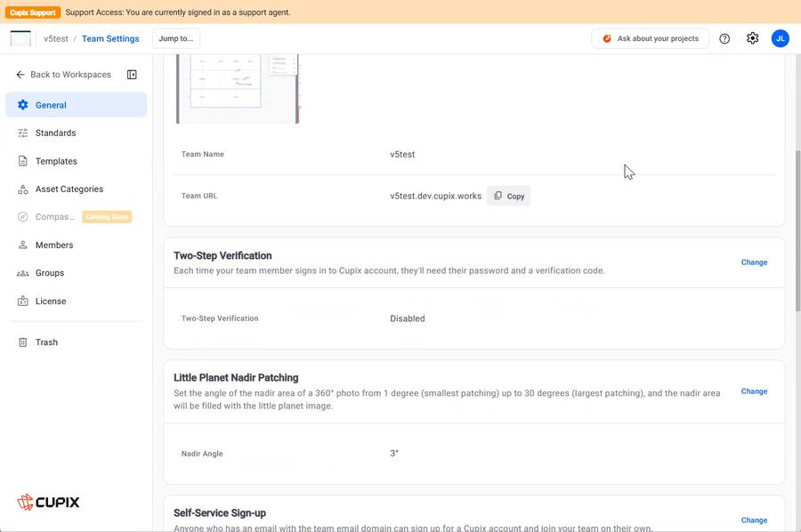Click the Compass icon in sidebar
This screenshot has height=532, width=801.
[x=23, y=216]
